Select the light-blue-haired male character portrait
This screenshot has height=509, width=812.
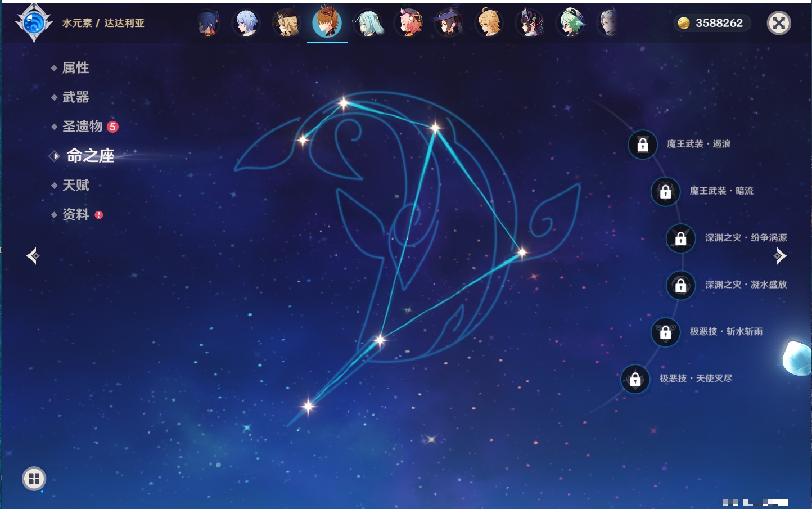pyautogui.click(x=246, y=23)
